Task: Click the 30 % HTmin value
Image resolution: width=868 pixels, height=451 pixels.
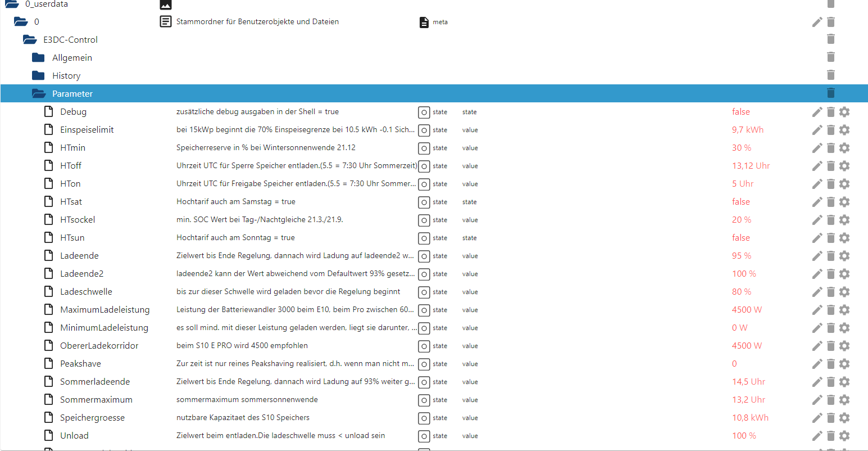Action: point(741,148)
